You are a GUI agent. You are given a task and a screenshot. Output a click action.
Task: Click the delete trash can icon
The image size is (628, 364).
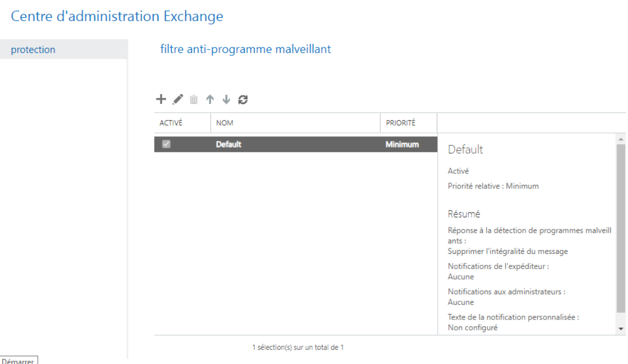(194, 99)
